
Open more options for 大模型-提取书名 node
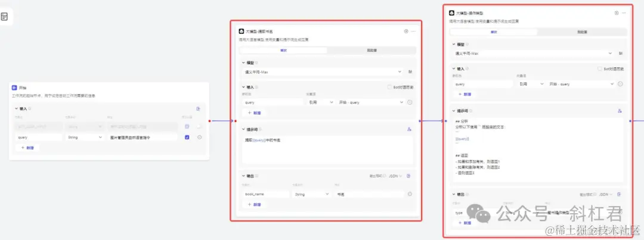click(414, 31)
